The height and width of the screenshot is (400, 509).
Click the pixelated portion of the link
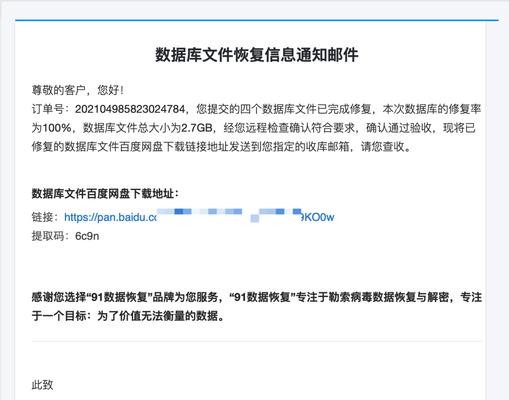(228, 215)
